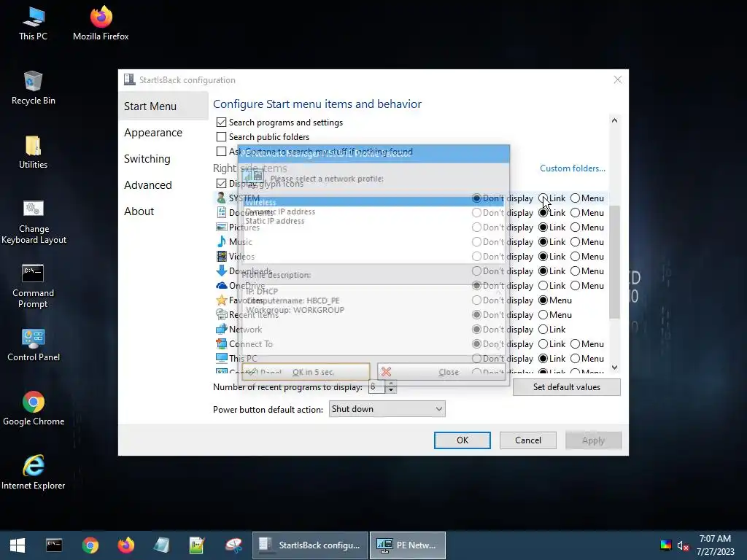The height and width of the screenshot is (560, 747).
Task: Launch Command Prompt desktop shortcut
Action: click(34, 286)
